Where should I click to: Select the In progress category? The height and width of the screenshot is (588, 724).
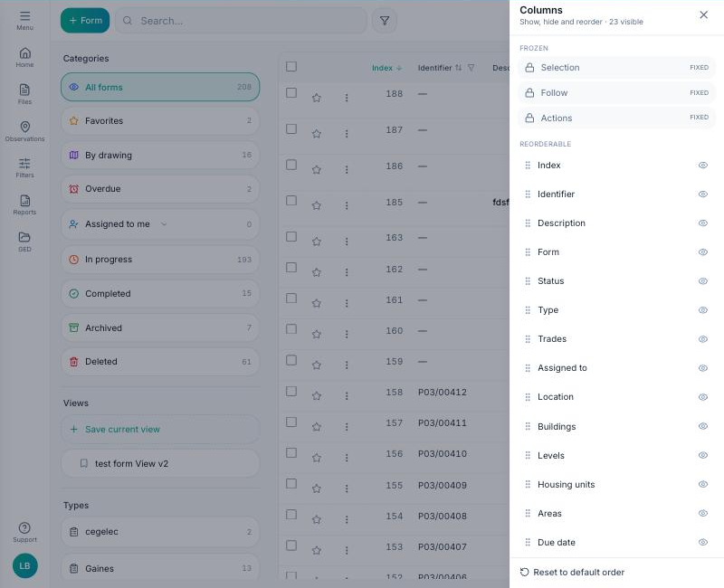(x=160, y=260)
